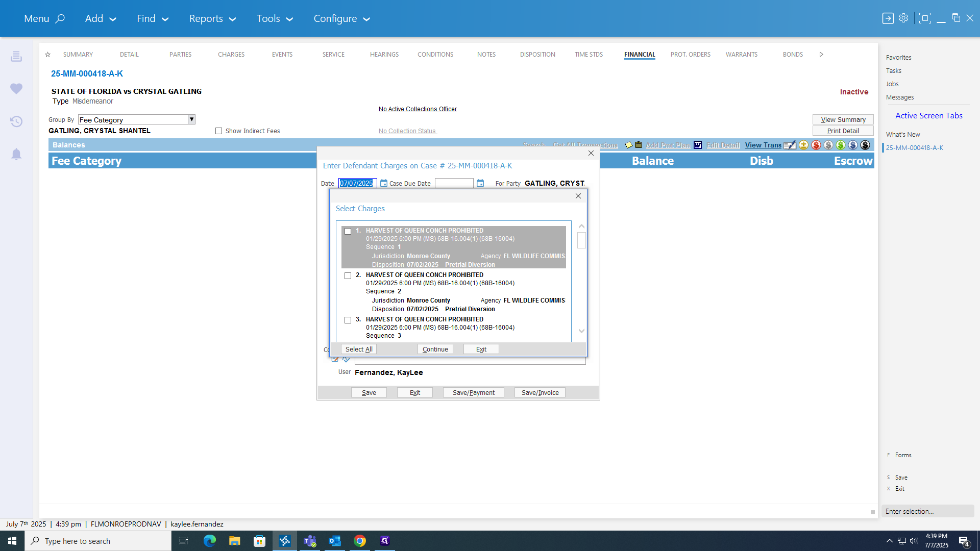Screen dimensions: 980x551
Task: Click the yellow plus-minus coin icon
Action: click(804, 145)
